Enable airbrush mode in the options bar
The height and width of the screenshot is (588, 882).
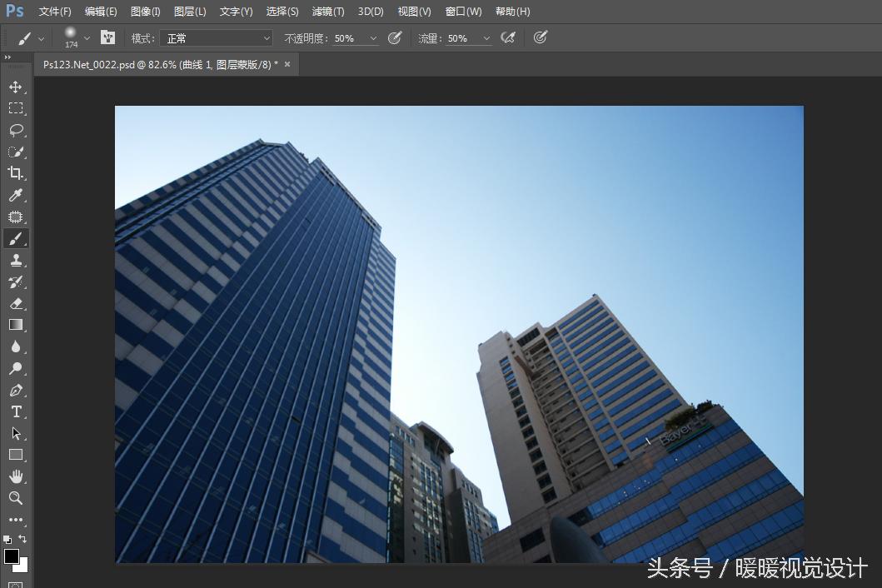click(509, 37)
